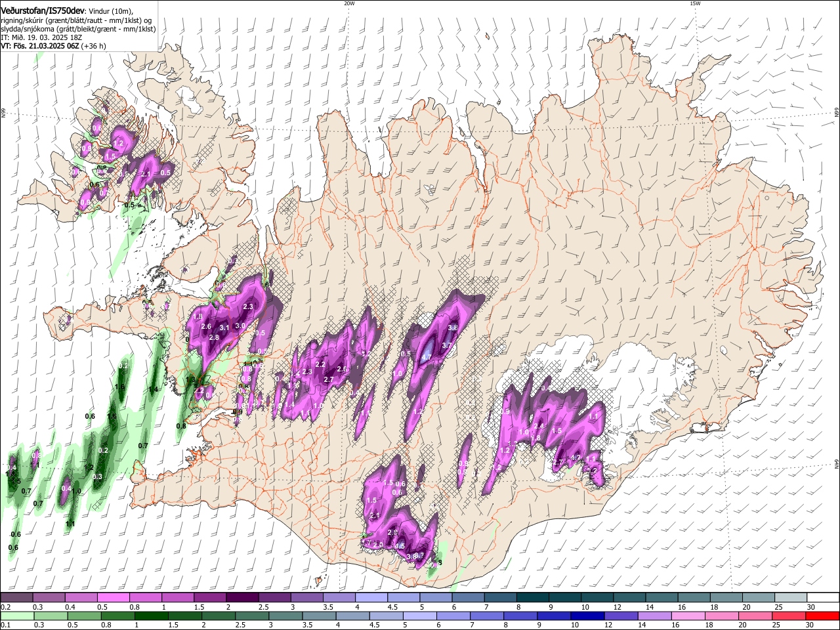
Task: Click the pink lower swatch labeled 18
Action: pyautogui.click(x=721, y=616)
